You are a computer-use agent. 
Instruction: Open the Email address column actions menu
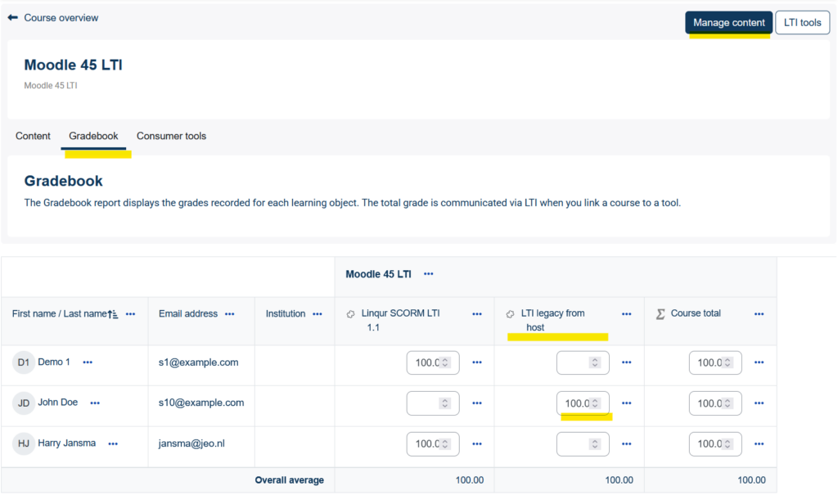[229, 314]
